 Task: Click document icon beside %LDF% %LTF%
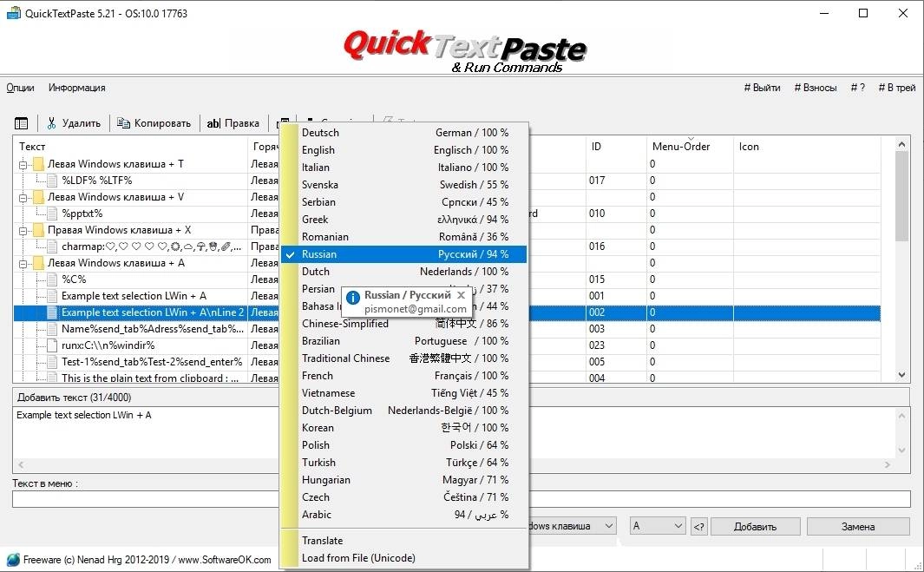click(x=52, y=181)
